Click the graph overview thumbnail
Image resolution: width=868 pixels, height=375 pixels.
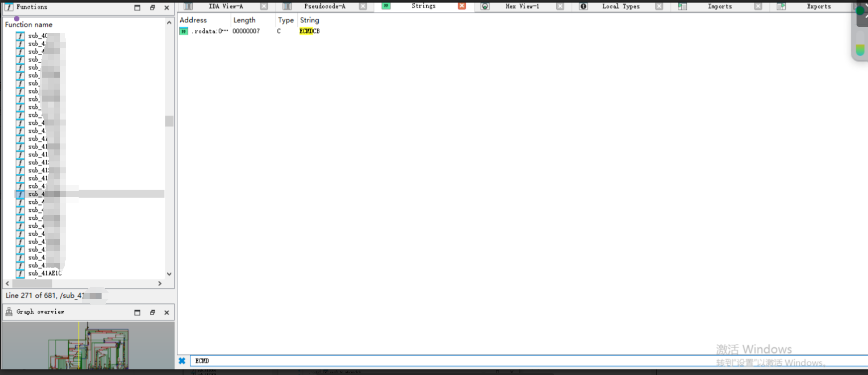click(89, 346)
